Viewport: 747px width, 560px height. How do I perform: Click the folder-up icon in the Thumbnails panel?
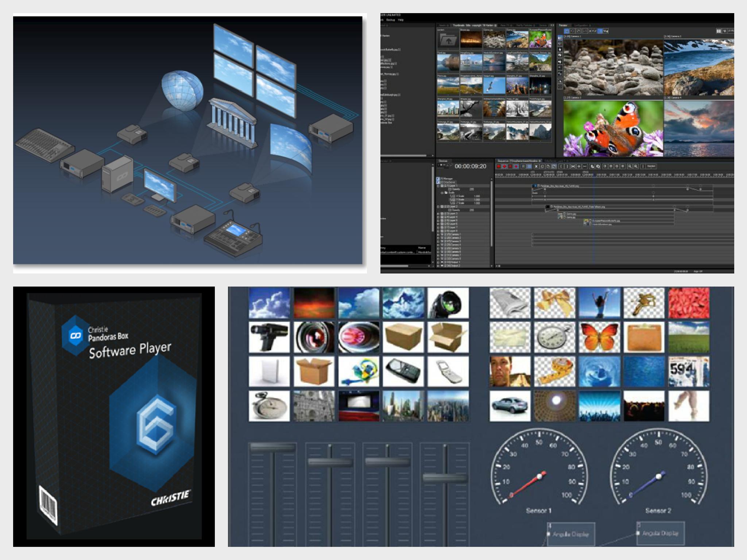pyautogui.click(x=448, y=39)
